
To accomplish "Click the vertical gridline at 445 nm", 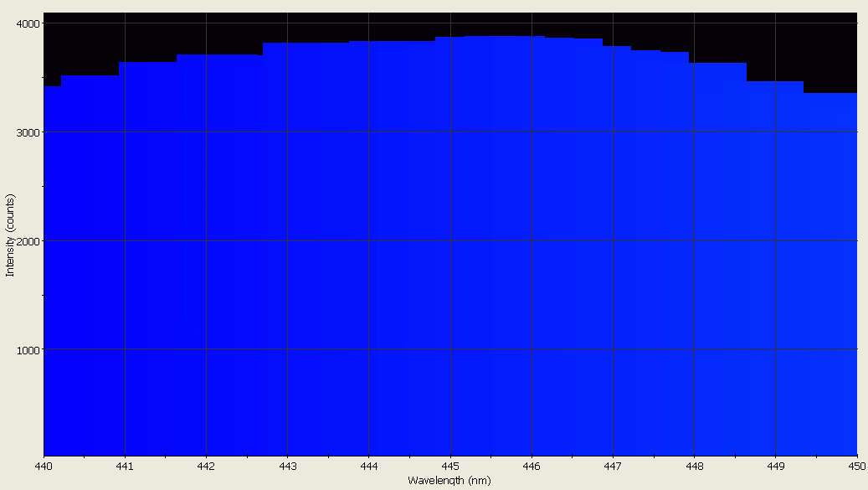I will (x=452, y=251).
